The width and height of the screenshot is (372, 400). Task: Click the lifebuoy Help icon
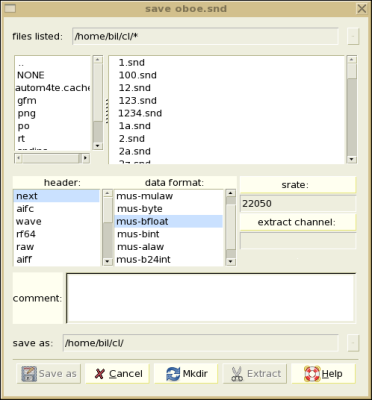point(312,374)
